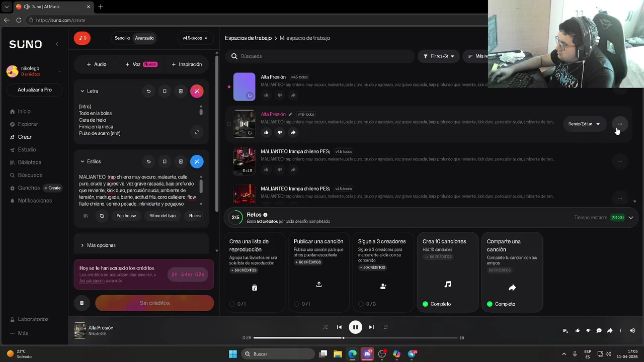Screen dimensions: 644x362
Task: Open the player's vertical dots menu
Action: [x=620, y=330]
